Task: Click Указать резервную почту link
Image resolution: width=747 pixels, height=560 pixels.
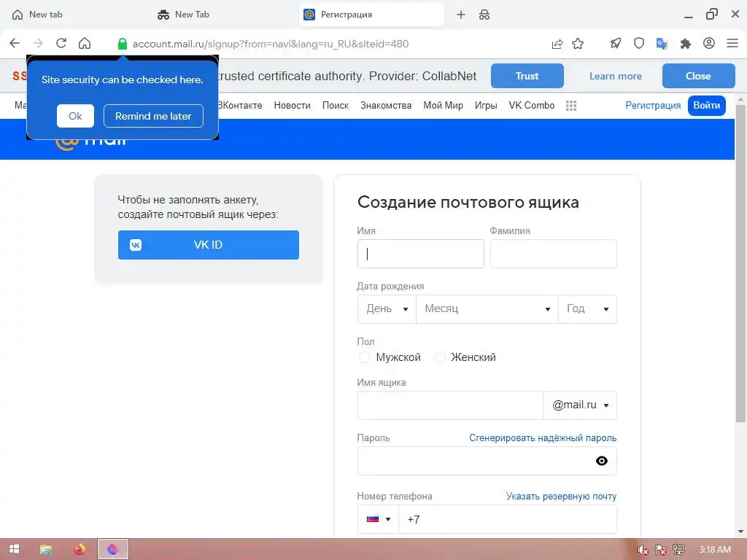Action: pyautogui.click(x=561, y=496)
